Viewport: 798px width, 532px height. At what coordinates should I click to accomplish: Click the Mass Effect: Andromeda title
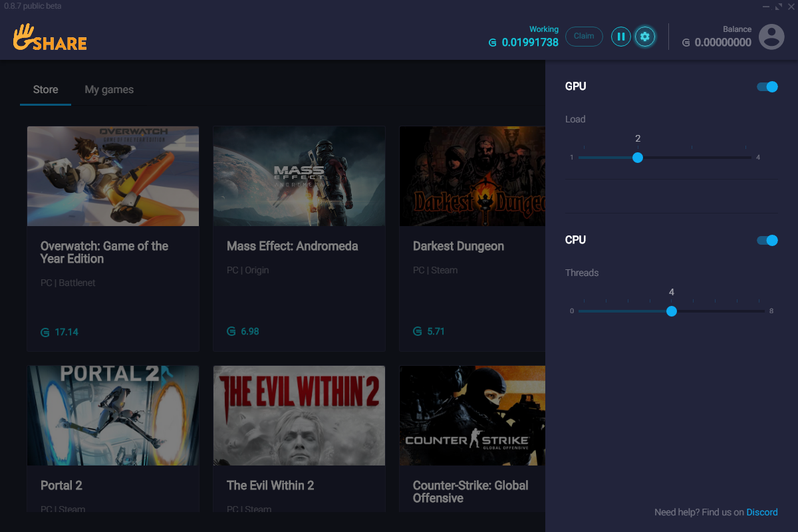click(293, 246)
